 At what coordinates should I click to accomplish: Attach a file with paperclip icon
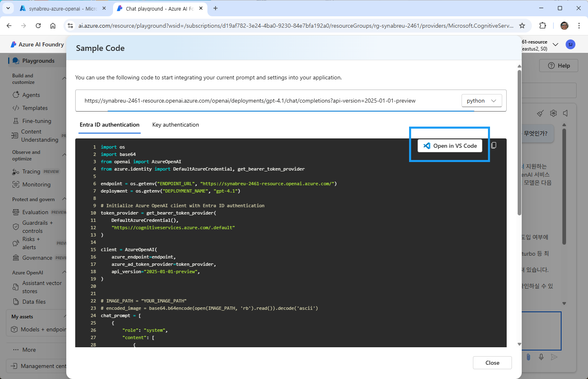point(528,357)
